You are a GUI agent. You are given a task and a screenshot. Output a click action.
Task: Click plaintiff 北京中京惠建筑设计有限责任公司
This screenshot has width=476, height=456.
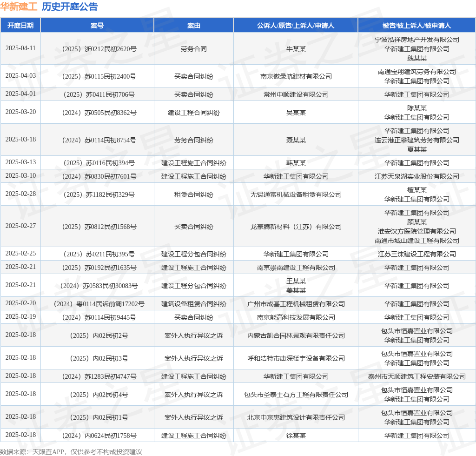click(x=296, y=417)
